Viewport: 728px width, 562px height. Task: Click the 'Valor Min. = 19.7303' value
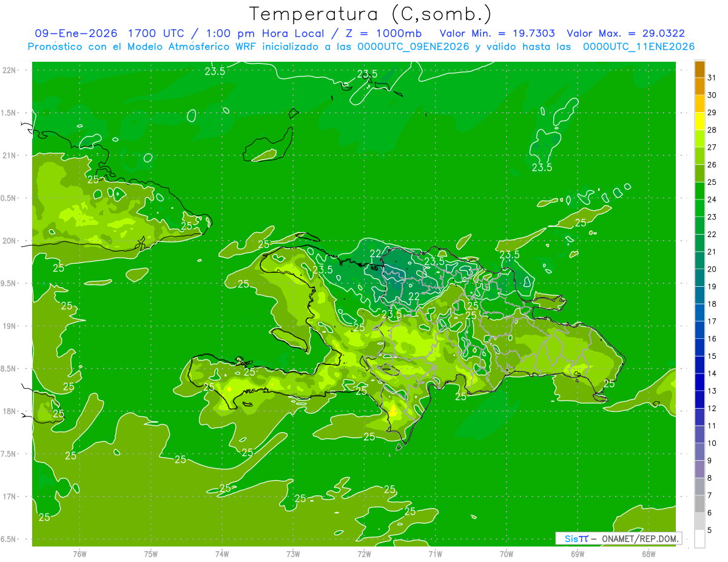497,33
